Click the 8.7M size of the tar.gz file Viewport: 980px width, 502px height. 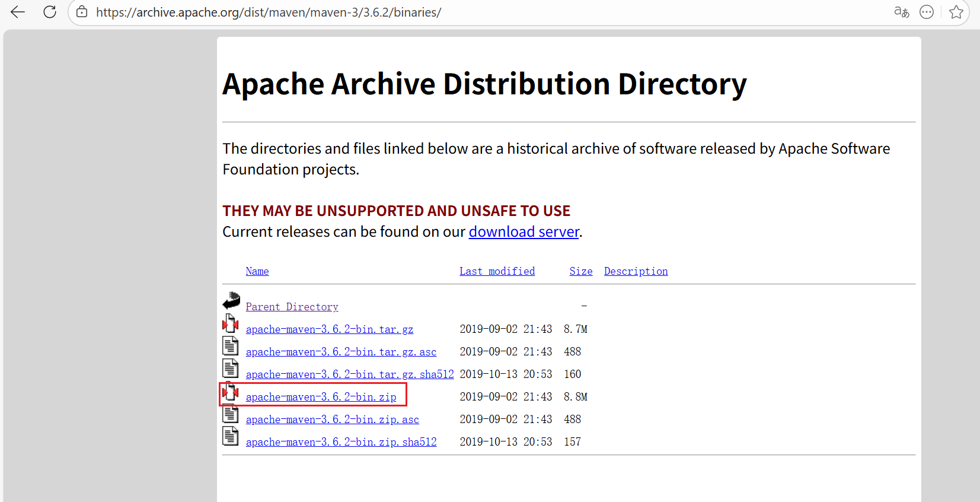point(576,329)
